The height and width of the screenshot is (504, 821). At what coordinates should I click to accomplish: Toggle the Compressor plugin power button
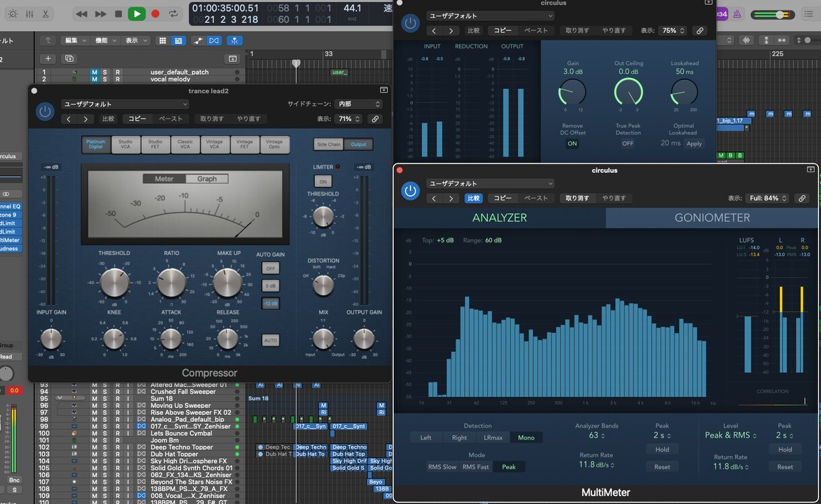click(x=45, y=112)
